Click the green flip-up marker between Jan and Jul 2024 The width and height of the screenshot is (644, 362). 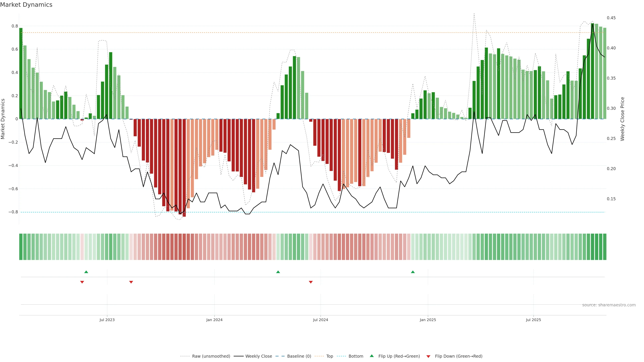pyautogui.click(x=278, y=272)
